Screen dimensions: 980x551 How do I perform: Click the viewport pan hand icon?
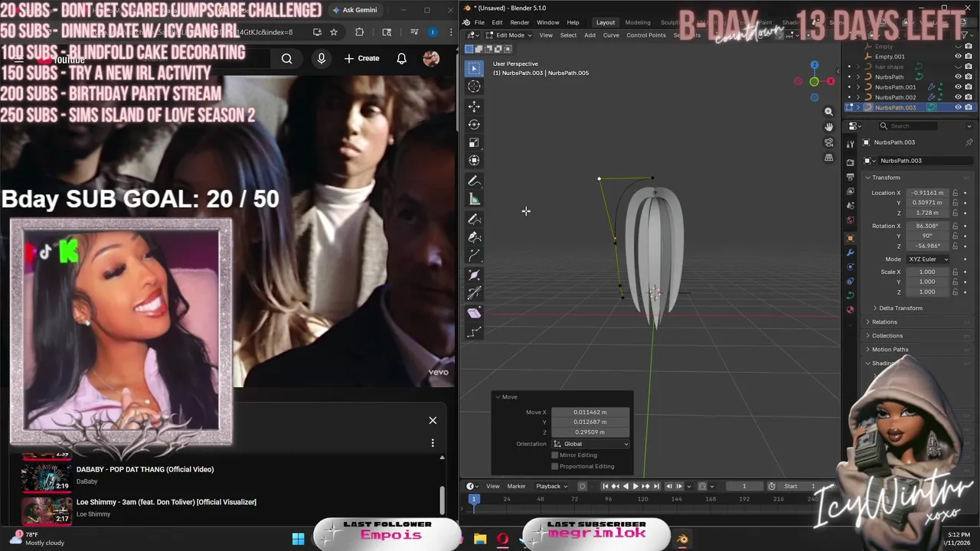(x=828, y=127)
